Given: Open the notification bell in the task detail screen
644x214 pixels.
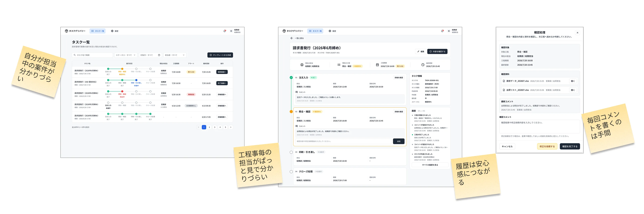Looking at the screenshot, I should [442, 31].
